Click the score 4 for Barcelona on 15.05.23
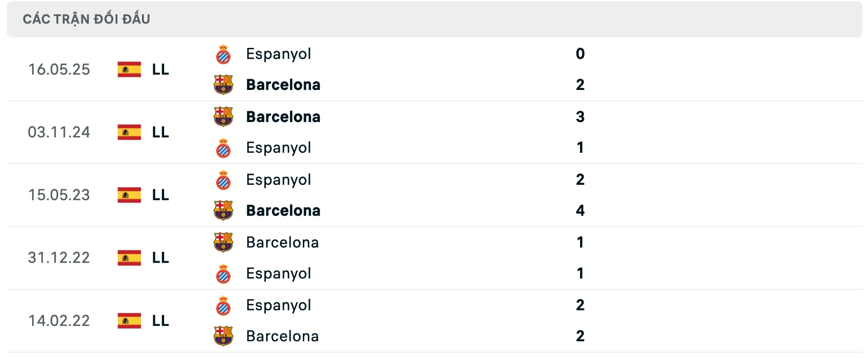This screenshot has height=358, width=868. (580, 210)
